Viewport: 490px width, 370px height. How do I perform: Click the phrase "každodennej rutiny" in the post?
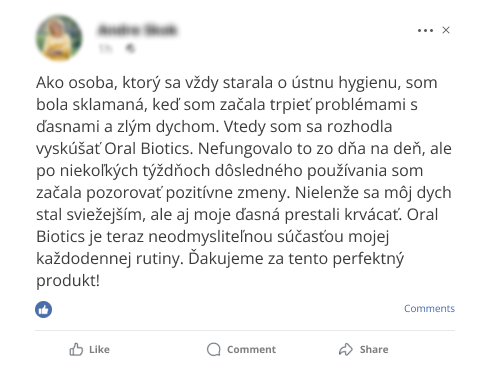(x=110, y=258)
